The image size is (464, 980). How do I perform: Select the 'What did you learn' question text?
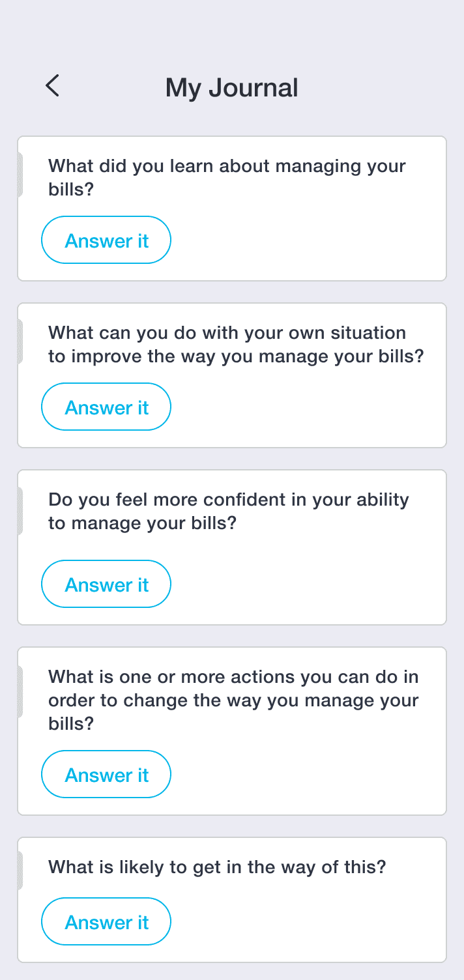pos(227,177)
